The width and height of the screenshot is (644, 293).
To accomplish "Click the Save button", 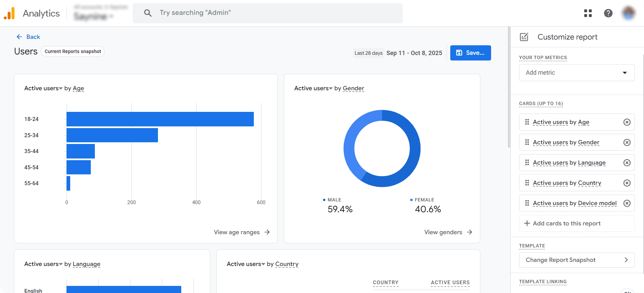I will click(x=470, y=53).
